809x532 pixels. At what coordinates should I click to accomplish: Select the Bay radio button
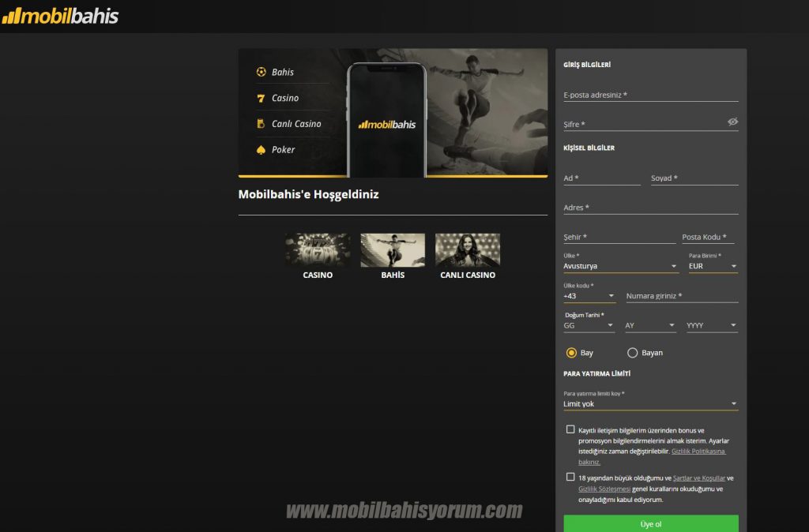[571, 353]
